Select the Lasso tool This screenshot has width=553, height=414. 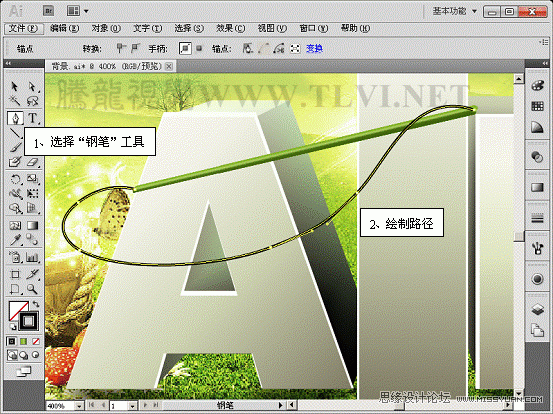click(x=32, y=101)
